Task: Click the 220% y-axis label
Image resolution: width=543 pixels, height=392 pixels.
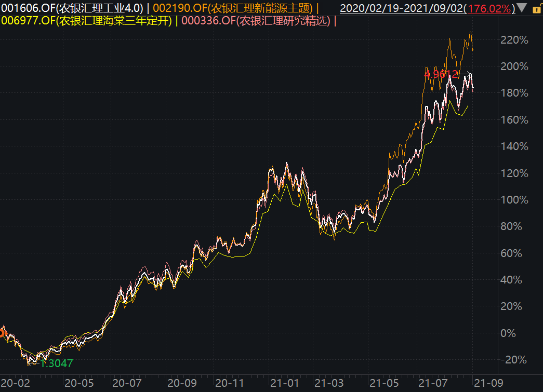Action: (x=514, y=40)
